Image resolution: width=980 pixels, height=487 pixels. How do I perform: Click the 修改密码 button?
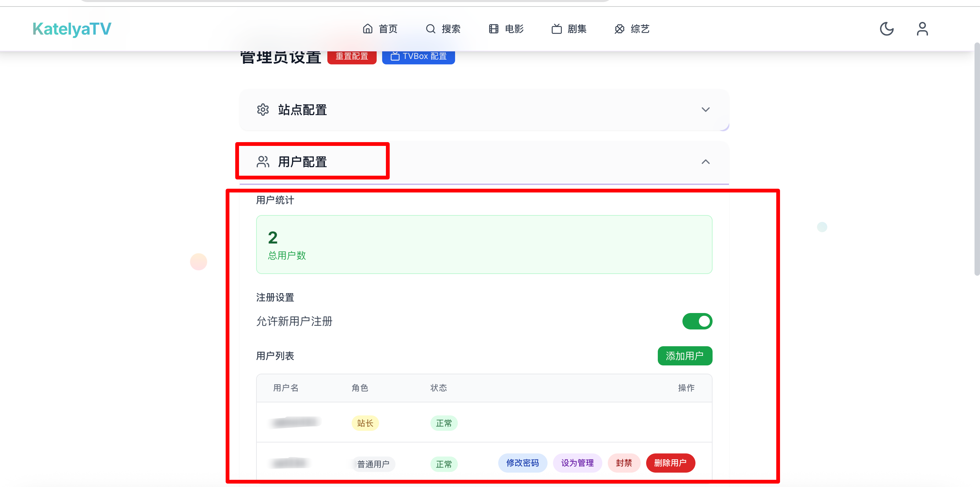pyautogui.click(x=522, y=463)
